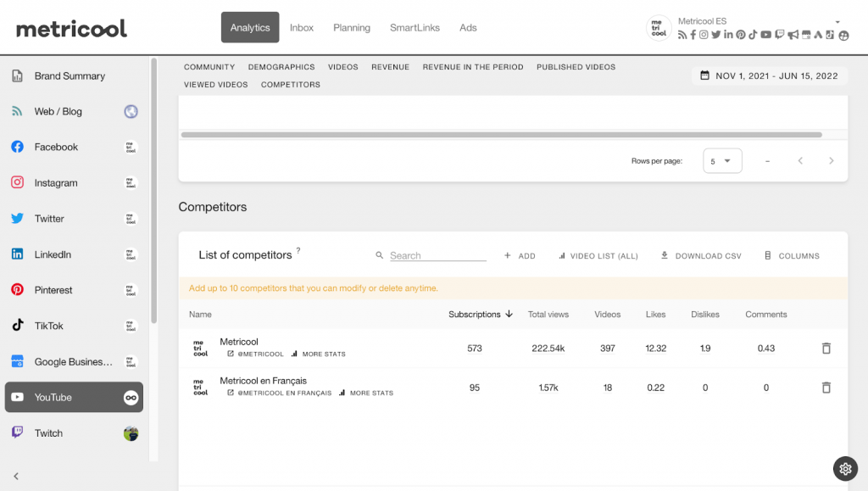Jump to the Viewed Videos section
Viewport: 868px width, 491px height.
216,85
